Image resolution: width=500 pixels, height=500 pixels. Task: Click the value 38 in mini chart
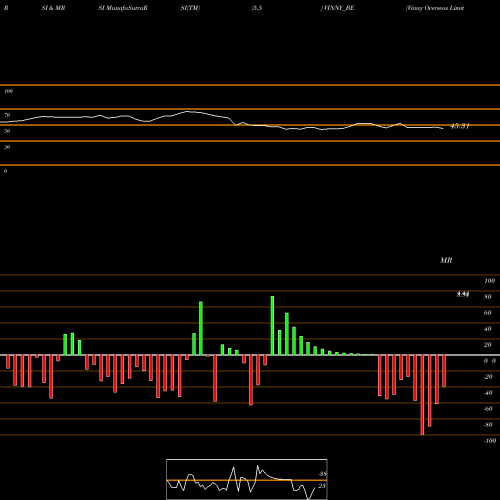[322, 474]
